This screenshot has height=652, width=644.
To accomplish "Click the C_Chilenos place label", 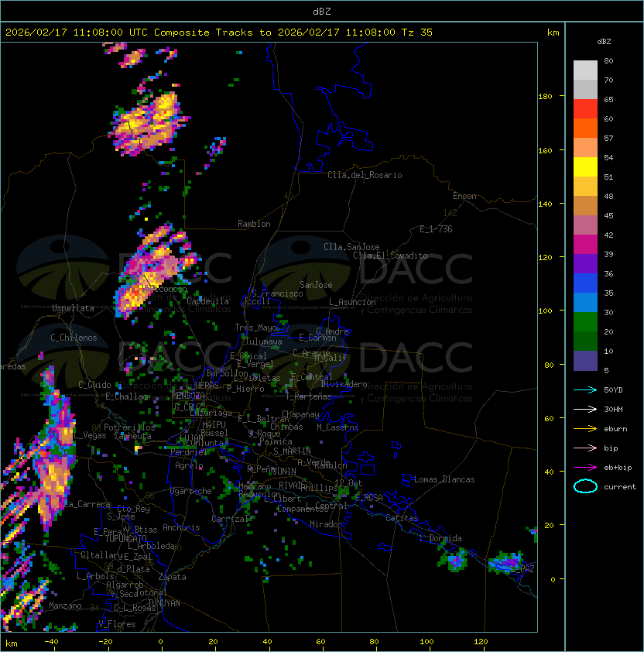I will tap(74, 338).
